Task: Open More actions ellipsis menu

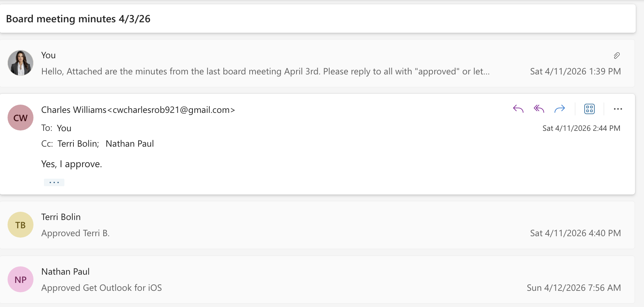Action: coord(618,109)
